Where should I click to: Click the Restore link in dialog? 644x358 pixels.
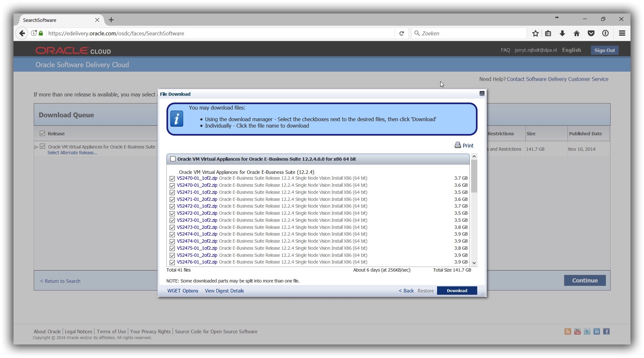[425, 291]
